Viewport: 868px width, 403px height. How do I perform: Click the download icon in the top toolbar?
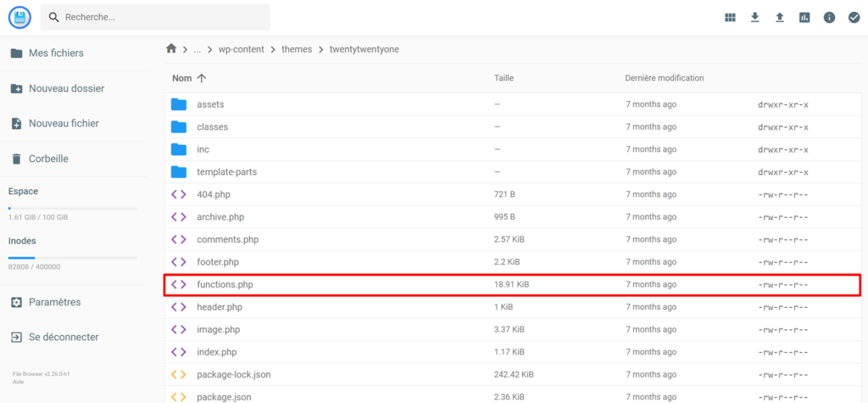click(754, 17)
